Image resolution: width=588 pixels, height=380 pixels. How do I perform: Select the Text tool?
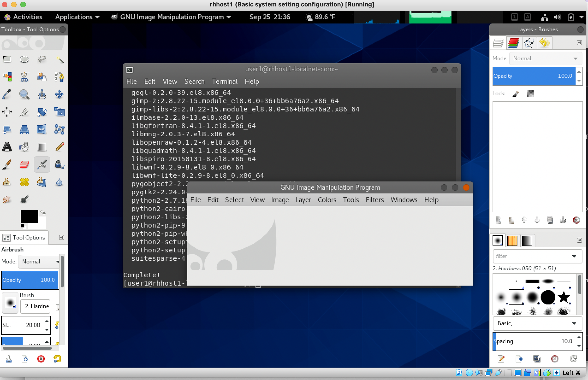click(x=7, y=147)
